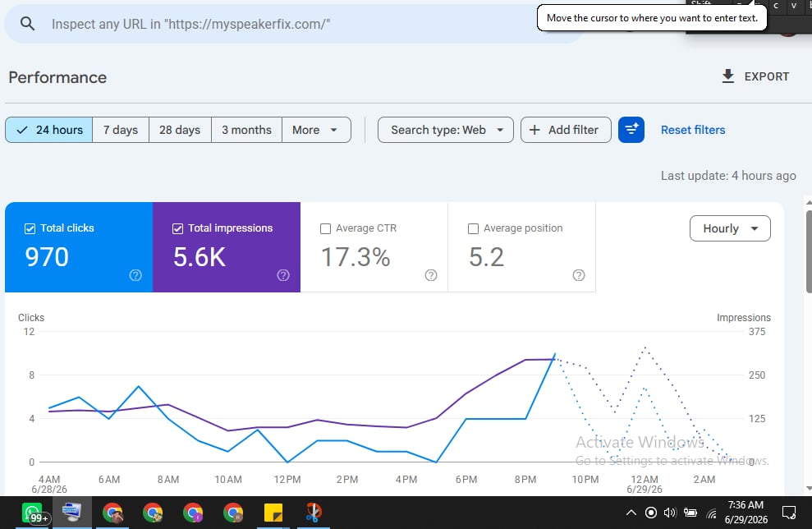
Task: Click the page vertical scrollbar thumb
Action: 809,252
